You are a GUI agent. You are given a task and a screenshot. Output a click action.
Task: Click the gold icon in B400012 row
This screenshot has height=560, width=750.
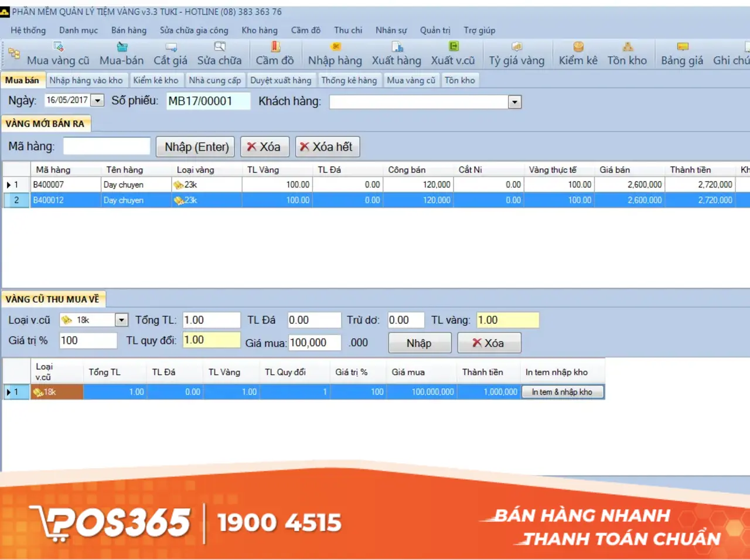178,200
